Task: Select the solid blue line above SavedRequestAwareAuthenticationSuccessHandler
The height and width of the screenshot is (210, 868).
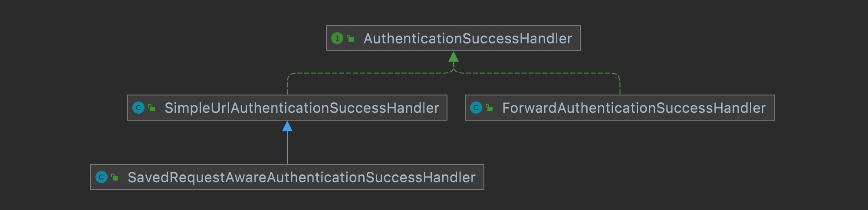Action: tap(287, 148)
